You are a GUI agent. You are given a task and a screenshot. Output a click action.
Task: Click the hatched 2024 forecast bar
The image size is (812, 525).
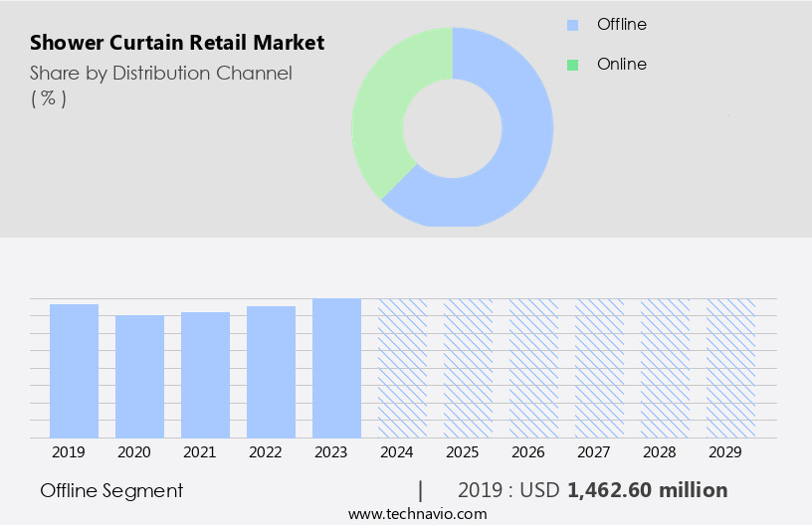(x=402, y=367)
